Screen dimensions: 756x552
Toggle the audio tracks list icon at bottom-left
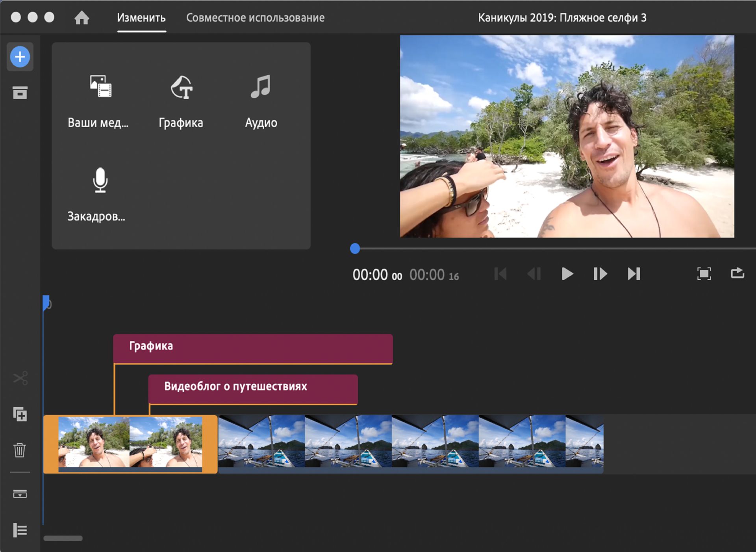tap(20, 530)
